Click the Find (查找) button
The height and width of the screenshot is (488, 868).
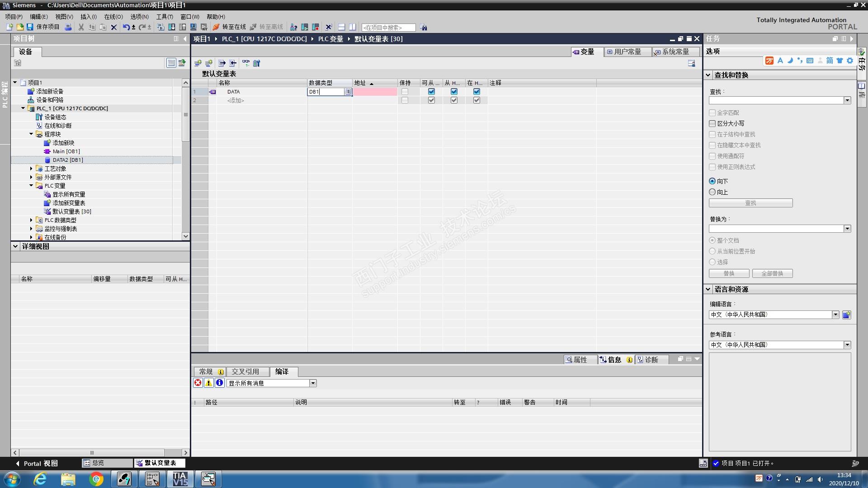[750, 203]
